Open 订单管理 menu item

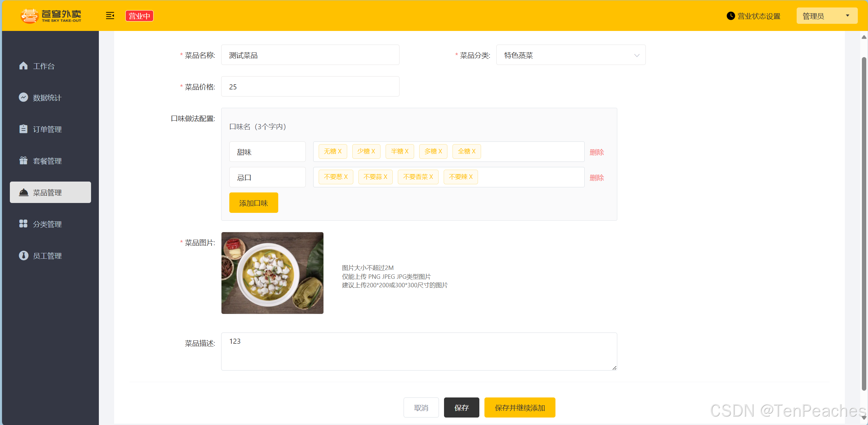(50, 129)
